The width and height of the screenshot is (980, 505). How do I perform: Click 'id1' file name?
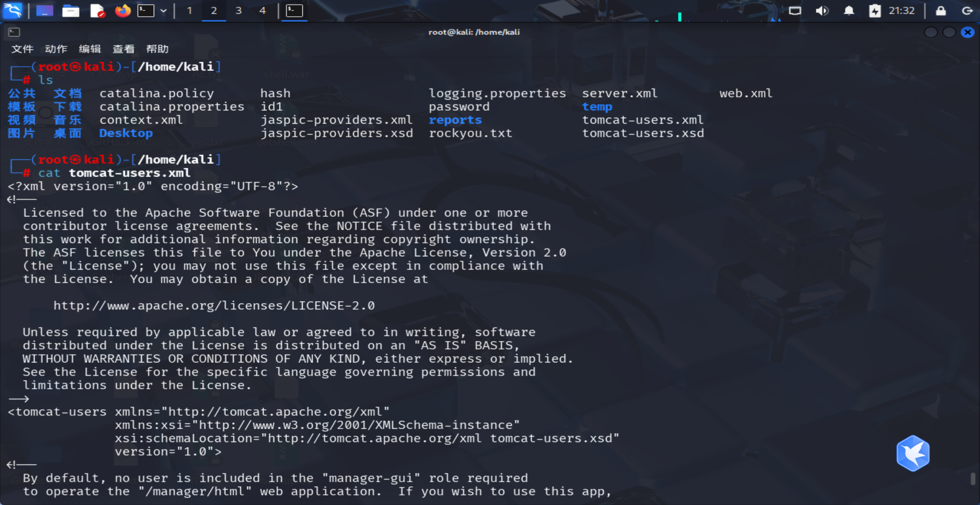click(272, 107)
